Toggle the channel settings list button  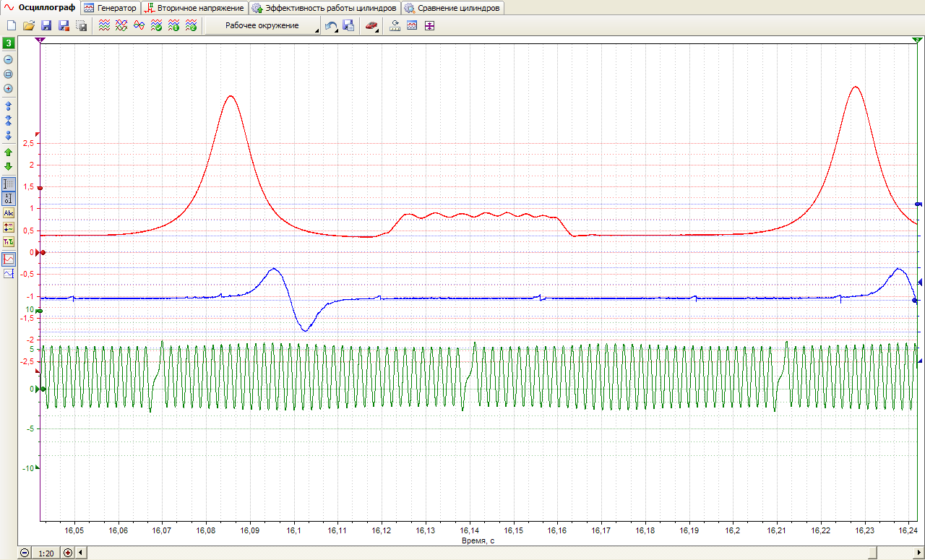tap(9, 228)
